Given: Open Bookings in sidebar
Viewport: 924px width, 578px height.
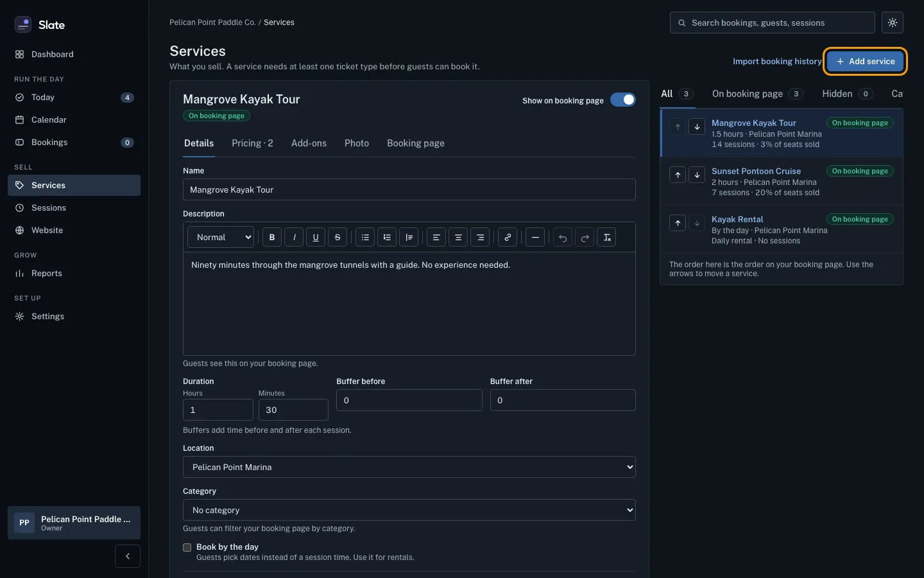Looking at the screenshot, I should [74, 142].
